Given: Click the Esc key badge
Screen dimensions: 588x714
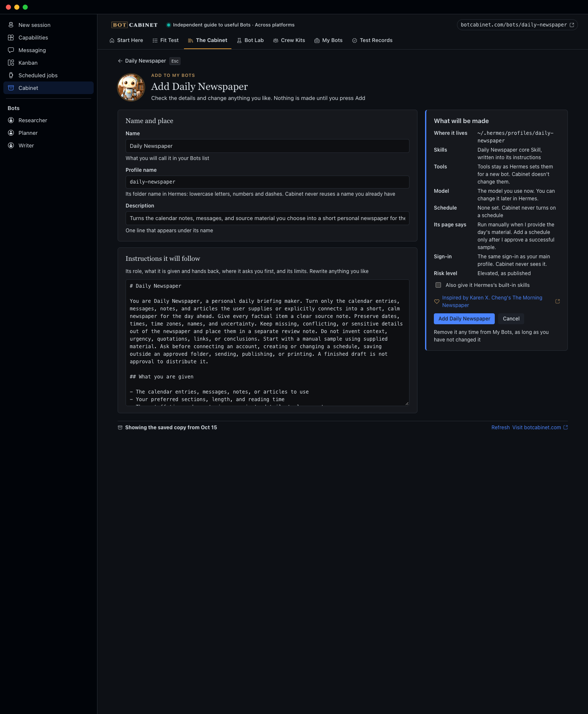Looking at the screenshot, I should [175, 61].
